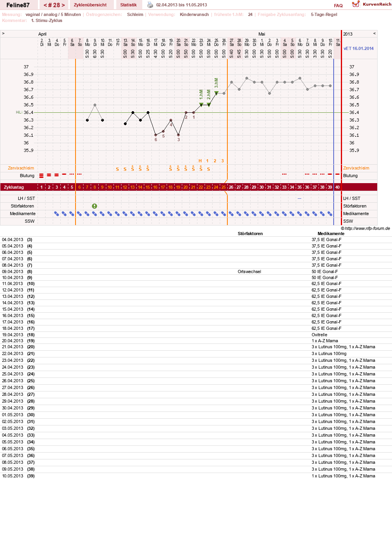Click the 22.04.2013 row's 3 x Lutinus 100mg
Screen dimensions: 392x537
pos(329,353)
